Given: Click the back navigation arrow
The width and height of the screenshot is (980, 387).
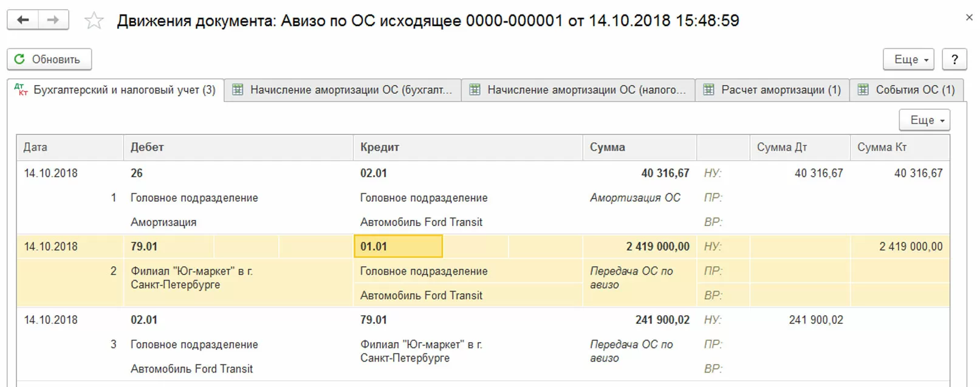Looking at the screenshot, I should 22,20.
